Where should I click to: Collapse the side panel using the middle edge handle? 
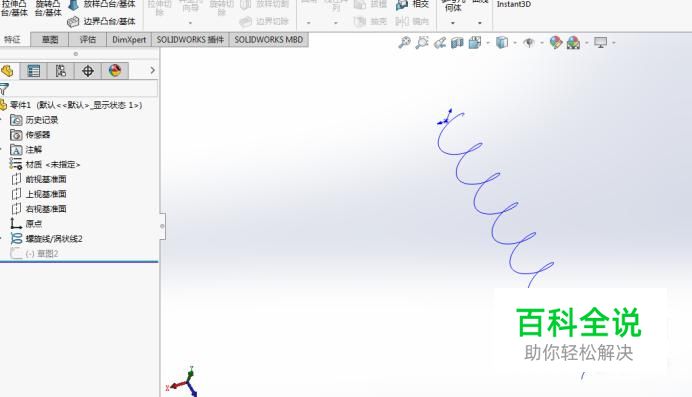pyautogui.click(x=162, y=226)
